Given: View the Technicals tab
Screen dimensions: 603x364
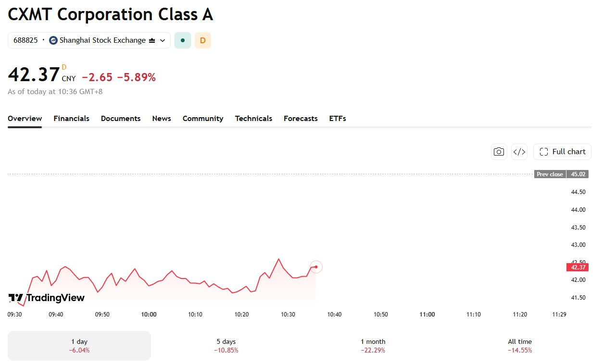Looking at the screenshot, I should (x=253, y=119).
